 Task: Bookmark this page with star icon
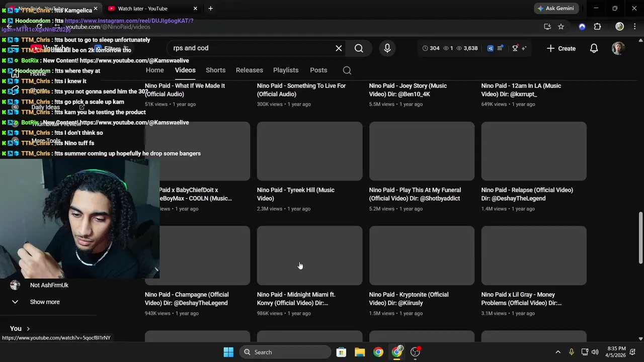tap(561, 27)
